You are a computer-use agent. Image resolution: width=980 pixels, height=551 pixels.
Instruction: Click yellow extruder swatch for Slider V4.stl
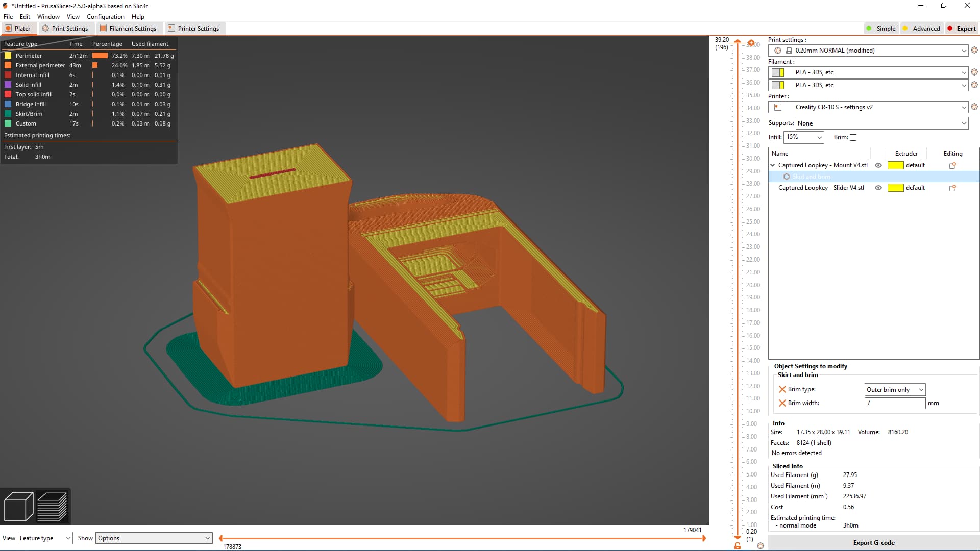896,188
